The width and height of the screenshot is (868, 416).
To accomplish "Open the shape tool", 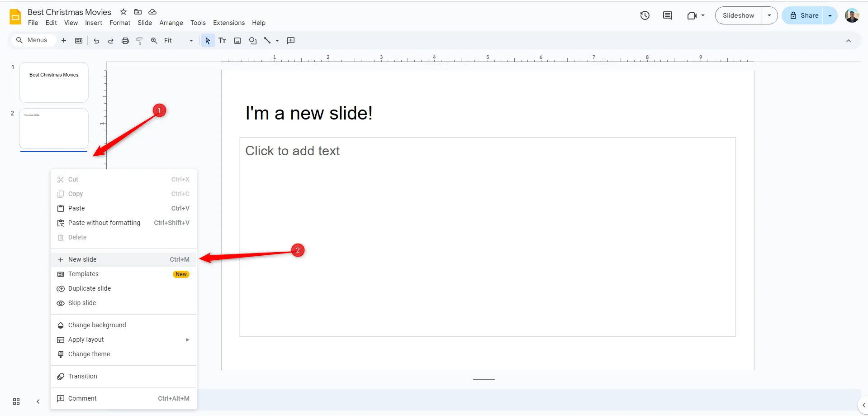I will click(253, 41).
